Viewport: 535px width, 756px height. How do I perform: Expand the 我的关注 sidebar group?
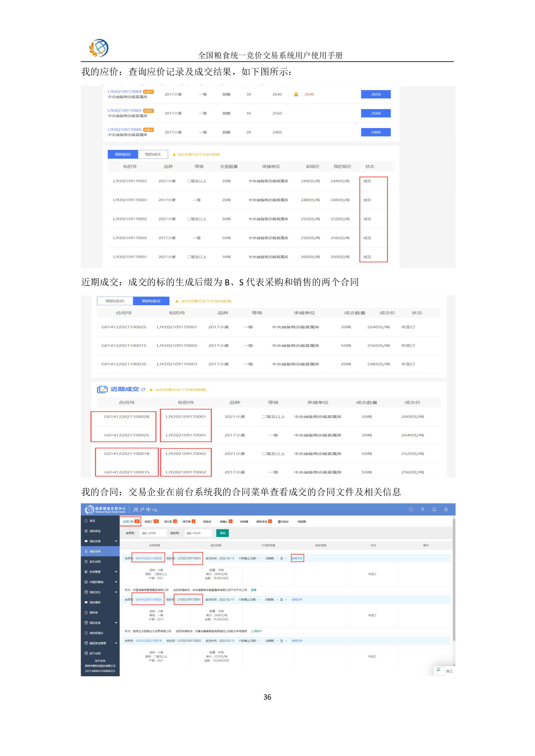(x=100, y=592)
